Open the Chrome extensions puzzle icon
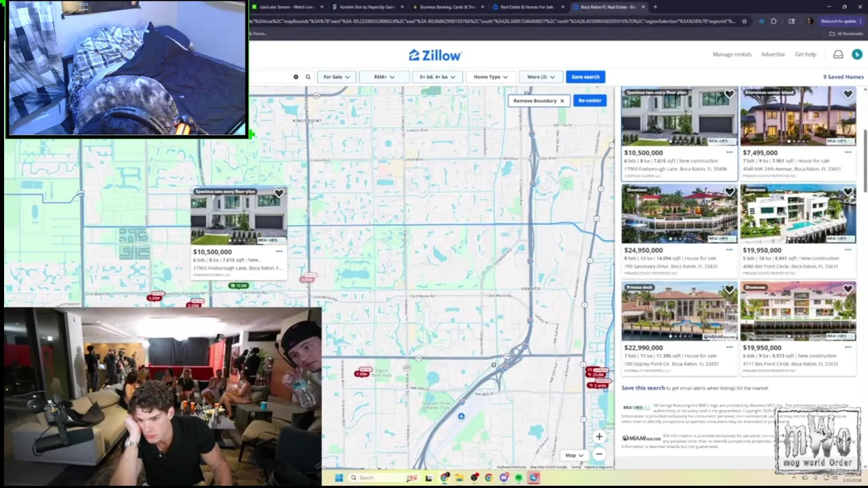Screen dimensions: 868x488 [774, 21]
